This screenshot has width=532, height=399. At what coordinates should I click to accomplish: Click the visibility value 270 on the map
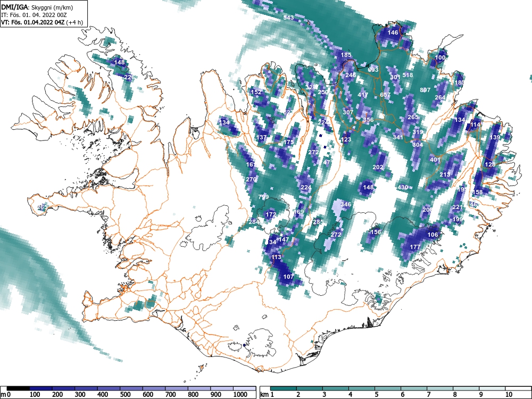pyautogui.click(x=251, y=179)
